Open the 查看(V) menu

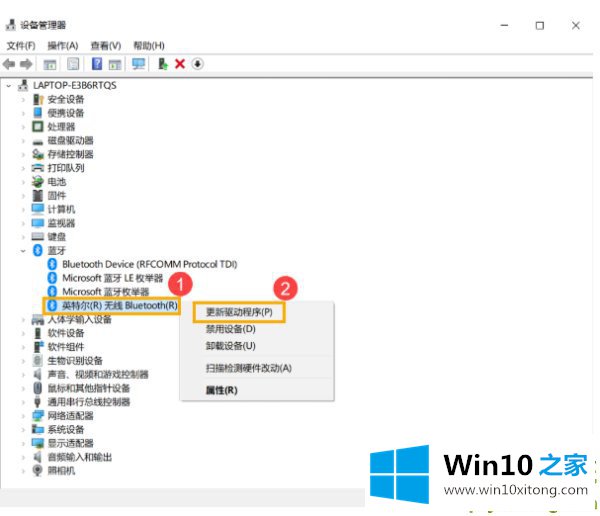point(106,46)
